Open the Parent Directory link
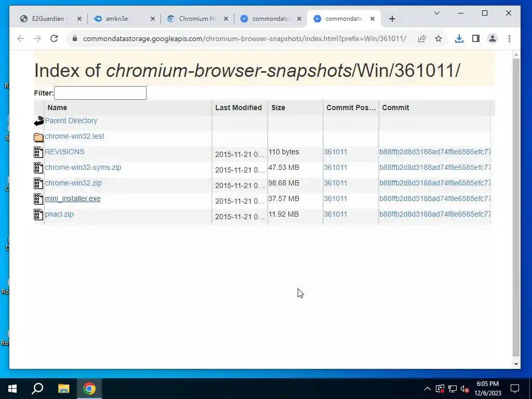 coord(71,121)
